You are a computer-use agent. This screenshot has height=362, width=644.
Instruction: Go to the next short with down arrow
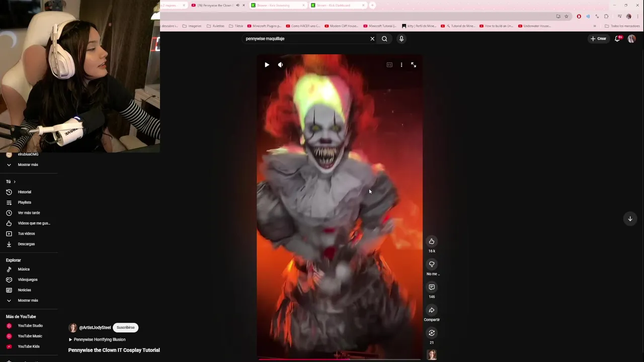click(630, 219)
